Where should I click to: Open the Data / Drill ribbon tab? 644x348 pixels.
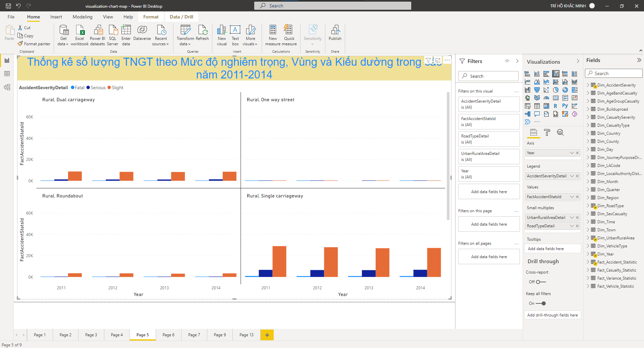coord(181,17)
